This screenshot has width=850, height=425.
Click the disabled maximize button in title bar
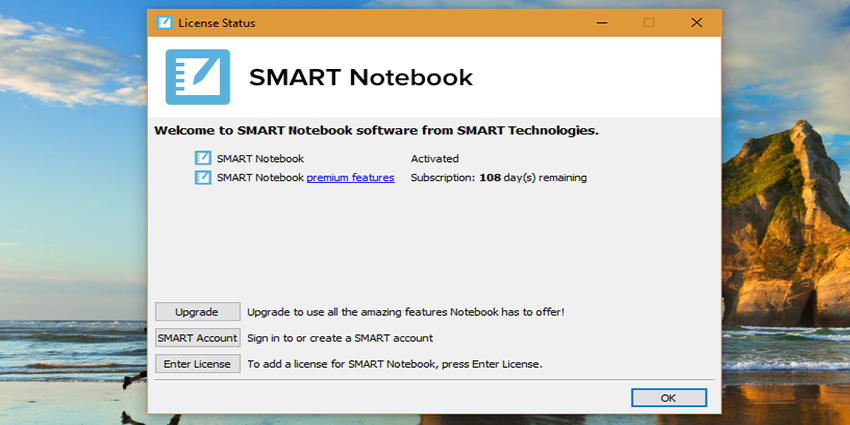pyautogui.click(x=649, y=23)
